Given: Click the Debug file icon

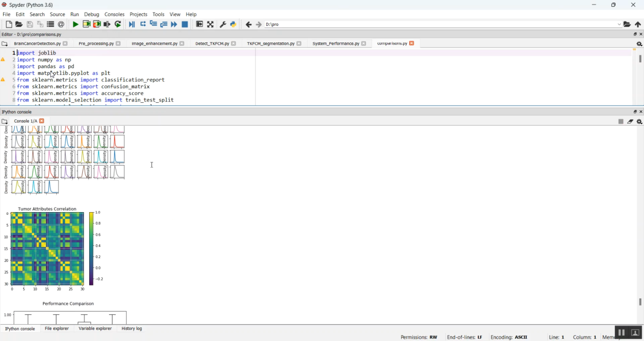Looking at the screenshot, I should point(132,24).
